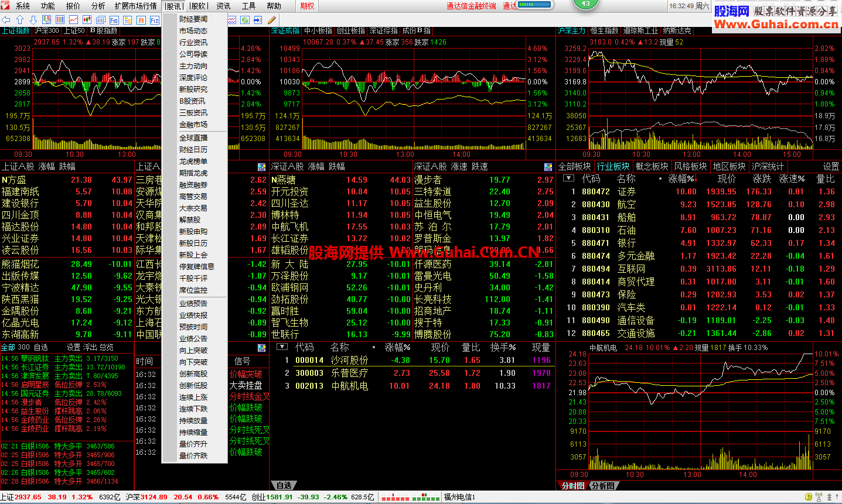Open the red line chart toolbar icon

pos(73,20)
